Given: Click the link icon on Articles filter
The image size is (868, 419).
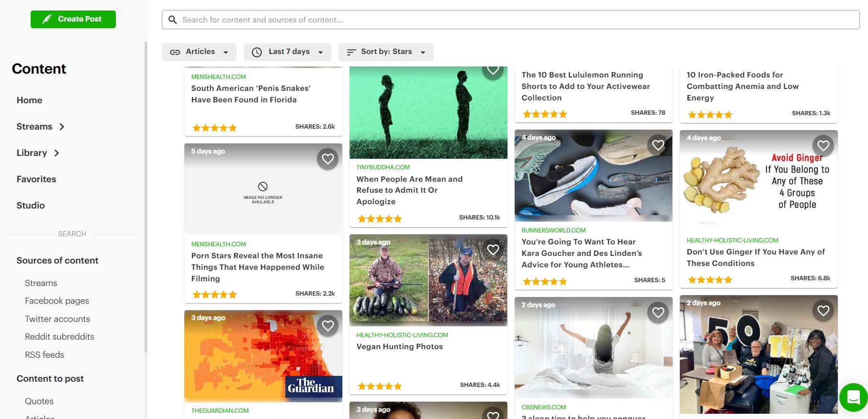Looking at the screenshot, I should click(175, 52).
